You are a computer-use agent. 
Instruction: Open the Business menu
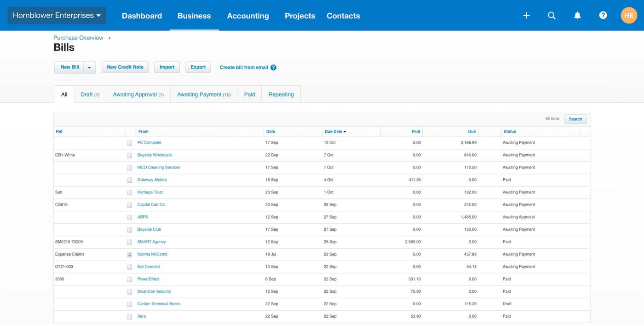[194, 16]
